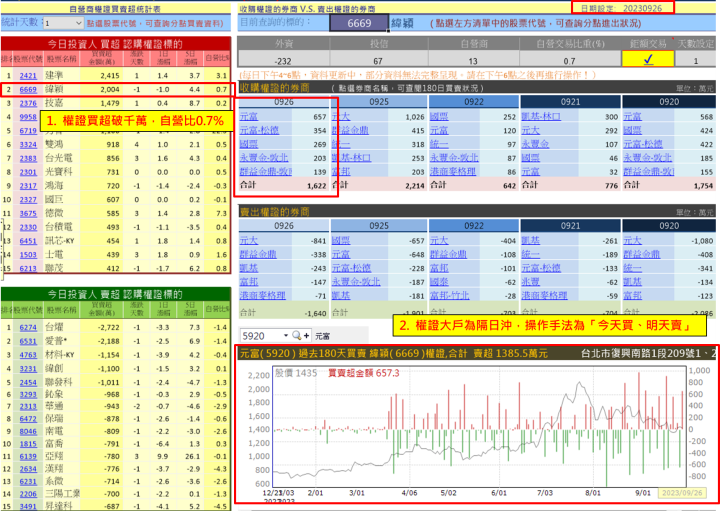The height and width of the screenshot is (511, 720).
Task: Open stock code 2383 台光電 link
Action: [x=28, y=158]
